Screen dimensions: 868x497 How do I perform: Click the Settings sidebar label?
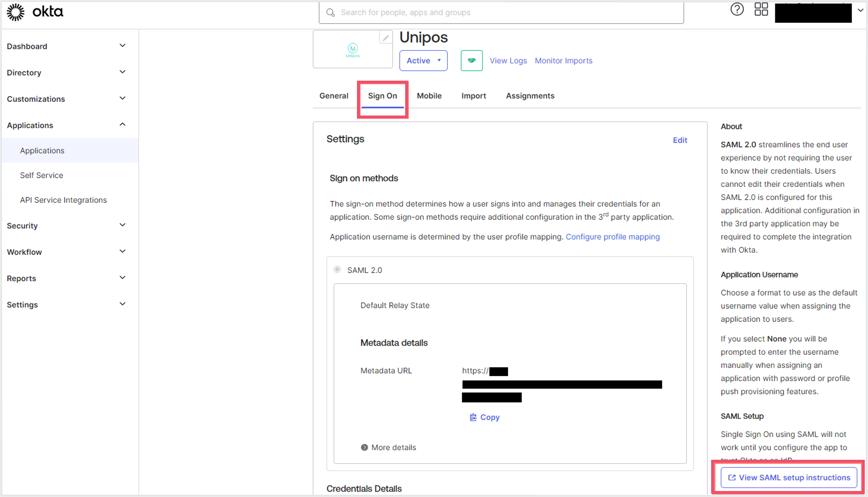(x=22, y=305)
